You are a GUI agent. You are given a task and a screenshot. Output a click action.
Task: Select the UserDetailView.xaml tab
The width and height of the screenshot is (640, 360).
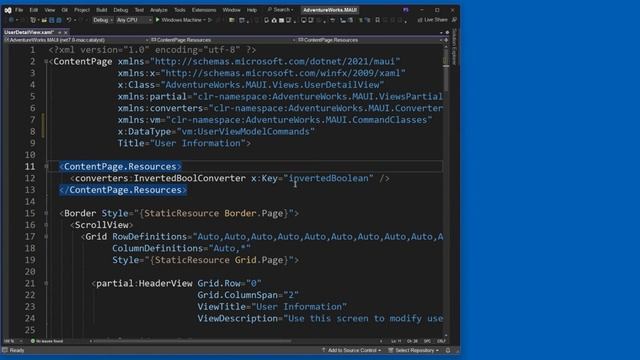click(x=29, y=32)
